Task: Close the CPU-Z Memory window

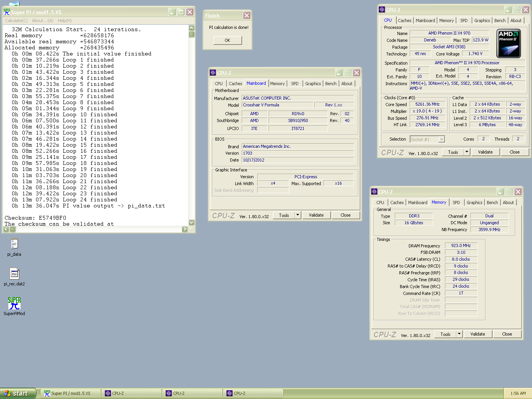Action: tap(518, 192)
